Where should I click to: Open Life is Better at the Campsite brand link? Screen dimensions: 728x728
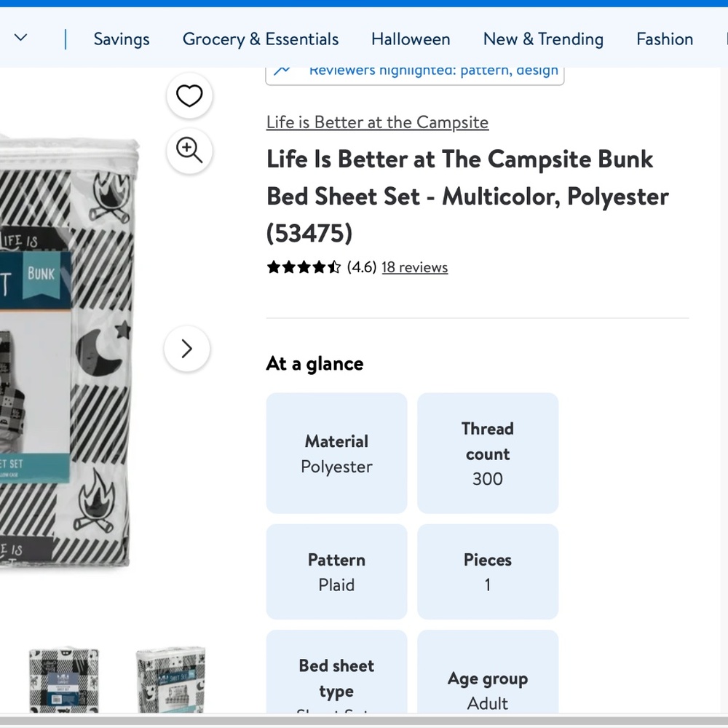377,122
